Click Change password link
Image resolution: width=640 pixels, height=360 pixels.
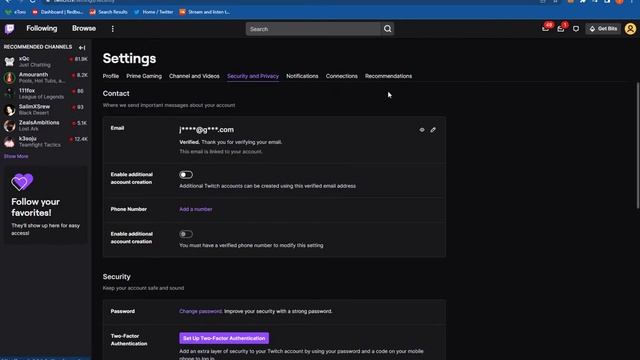pyautogui.click(x=200, y=311)
